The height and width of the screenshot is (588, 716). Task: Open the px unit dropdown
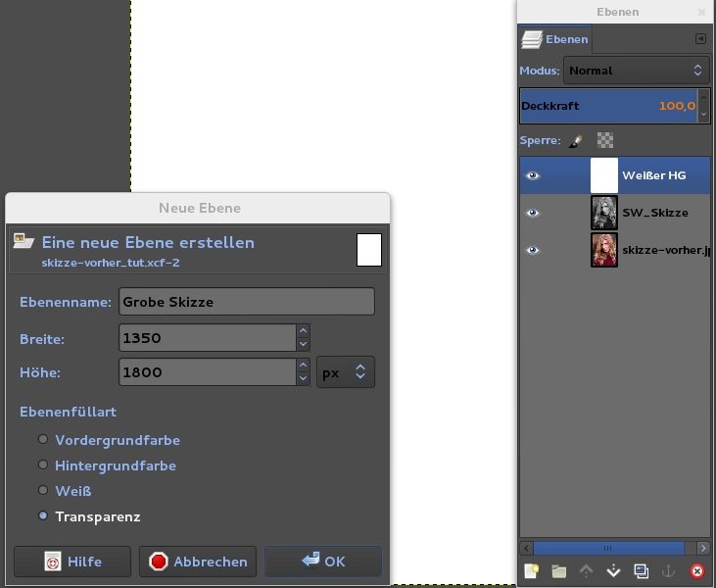pyautogui.click(x=346, y=372)
